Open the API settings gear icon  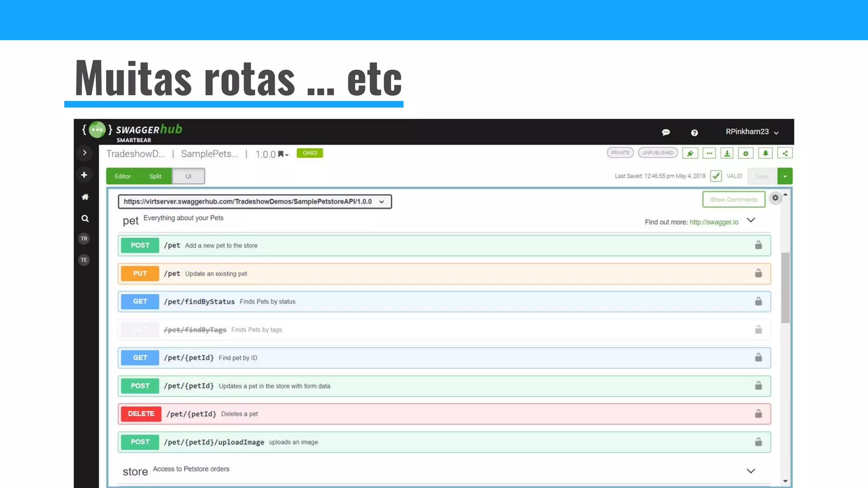click(746, 153)
